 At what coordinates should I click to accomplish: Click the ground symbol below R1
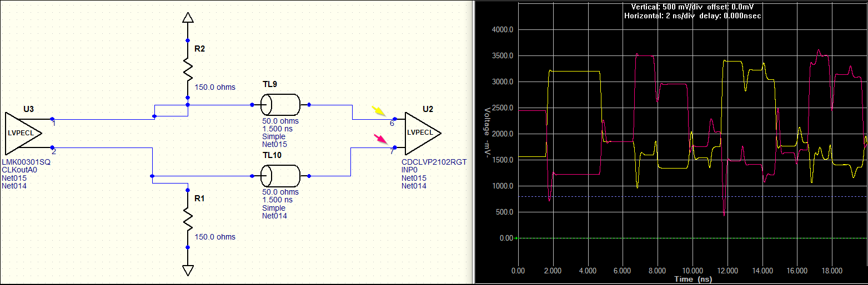coord(188,270)
